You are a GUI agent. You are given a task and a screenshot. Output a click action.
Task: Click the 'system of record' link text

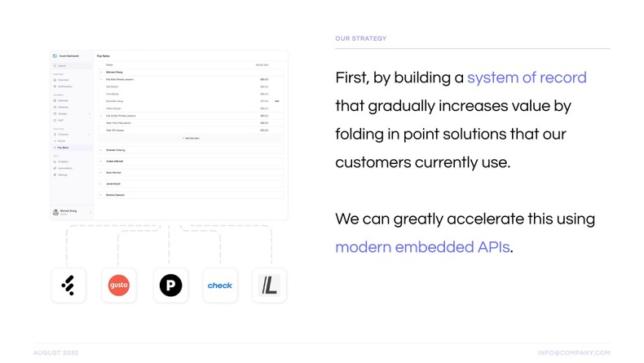(527, 78)
